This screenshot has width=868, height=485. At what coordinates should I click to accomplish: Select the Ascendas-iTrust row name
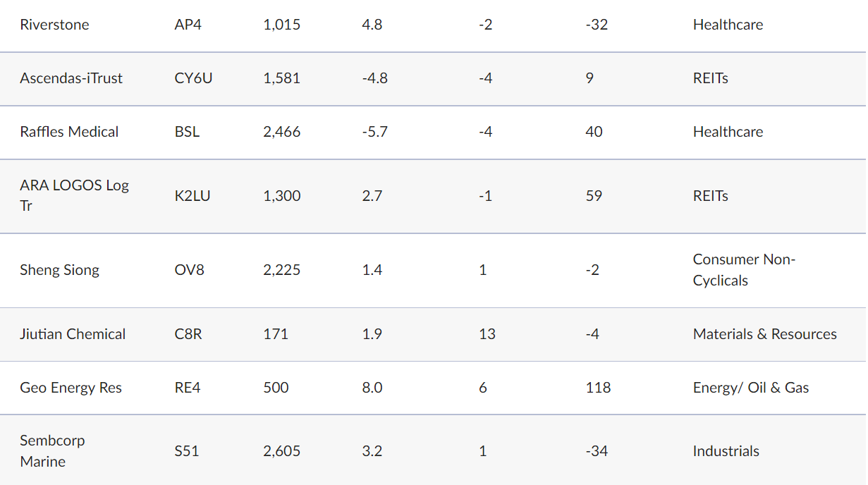pyautogui.click(x=71, y=78)
